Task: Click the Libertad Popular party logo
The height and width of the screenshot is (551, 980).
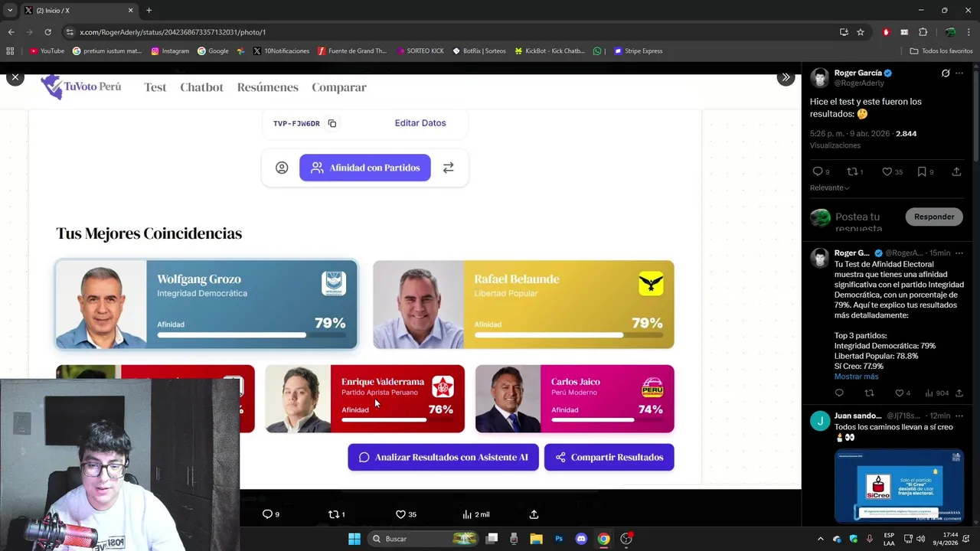Action: [x=651, y=283]
